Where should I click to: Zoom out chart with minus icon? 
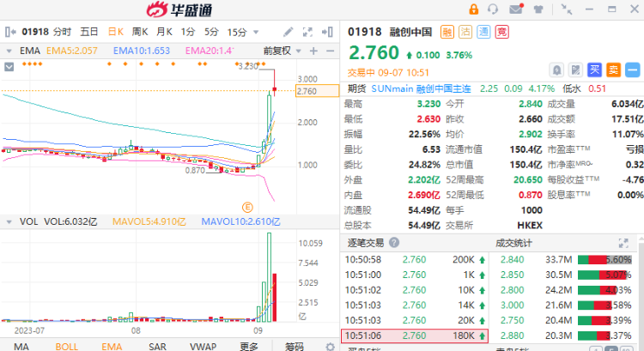(x=330, y=51)
